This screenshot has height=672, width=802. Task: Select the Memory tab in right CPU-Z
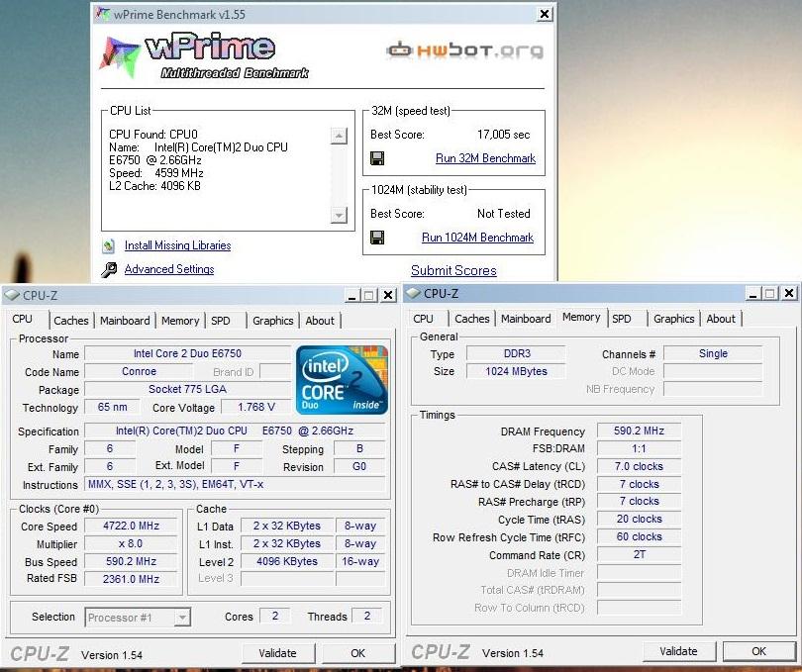pos(581,317)
